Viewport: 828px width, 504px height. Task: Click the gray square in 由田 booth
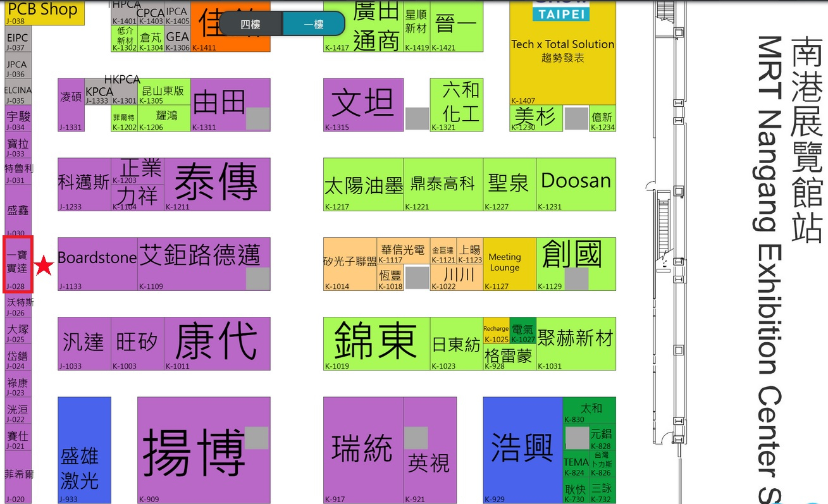257,119
